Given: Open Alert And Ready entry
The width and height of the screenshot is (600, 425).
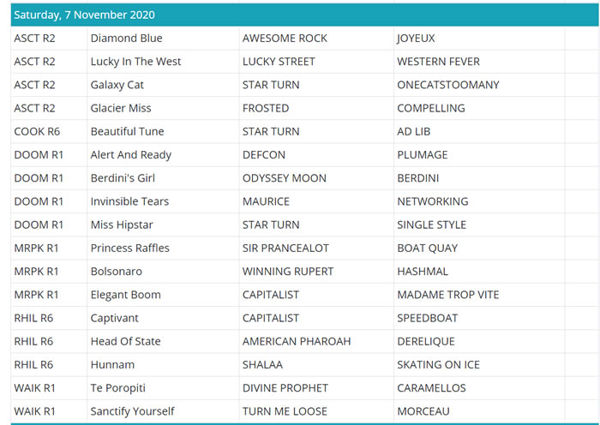Looking at the screenshot, I should (130, 155).
